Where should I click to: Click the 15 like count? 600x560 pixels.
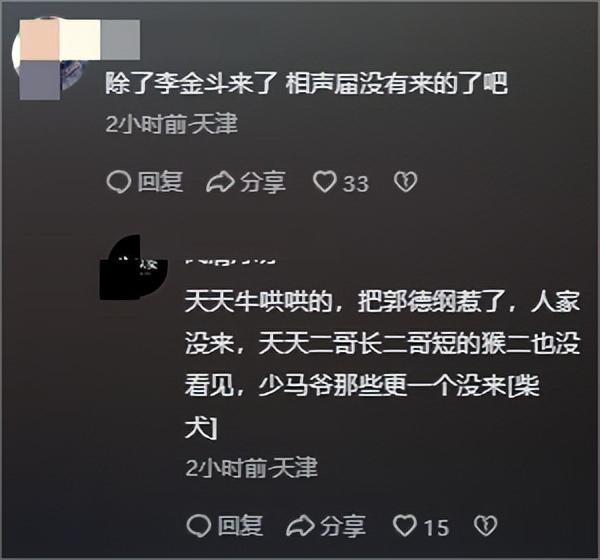click(x=436, y=527)
